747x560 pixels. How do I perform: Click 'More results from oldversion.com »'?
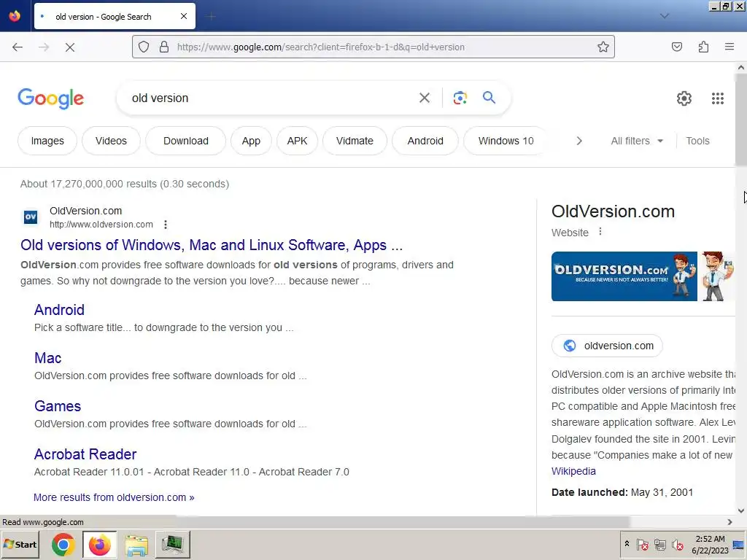(114, 497)
